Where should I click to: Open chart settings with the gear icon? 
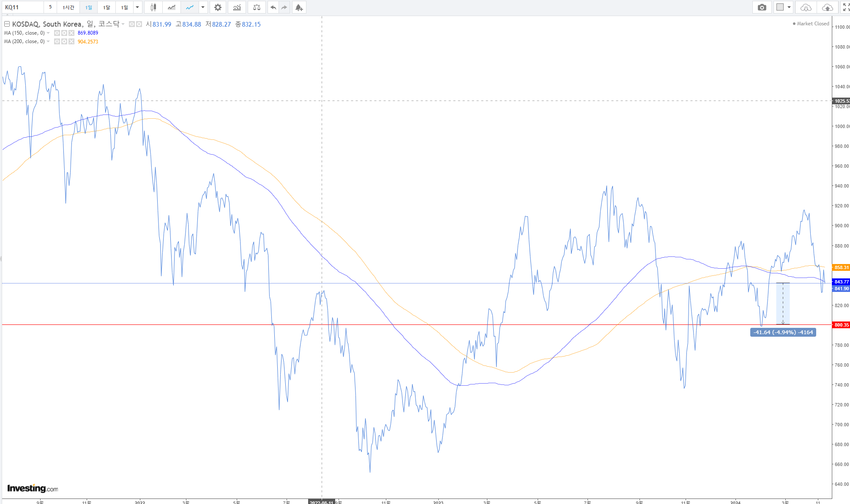coord(218,7)
